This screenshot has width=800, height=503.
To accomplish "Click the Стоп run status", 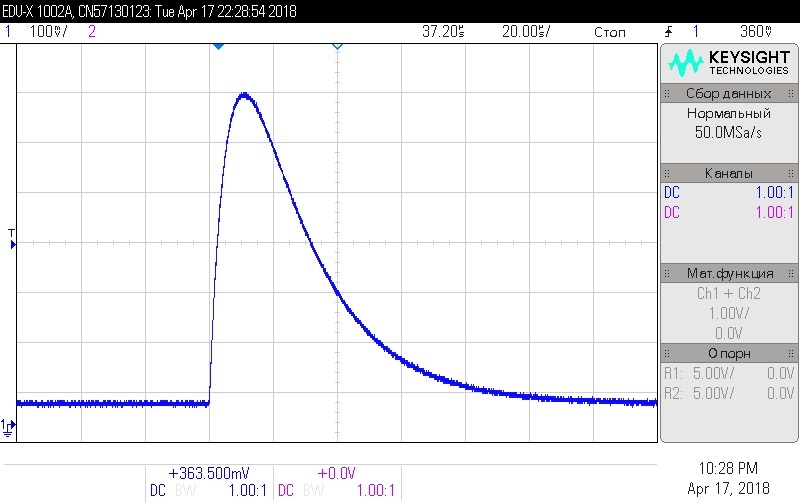I will [x=609, y=32].
